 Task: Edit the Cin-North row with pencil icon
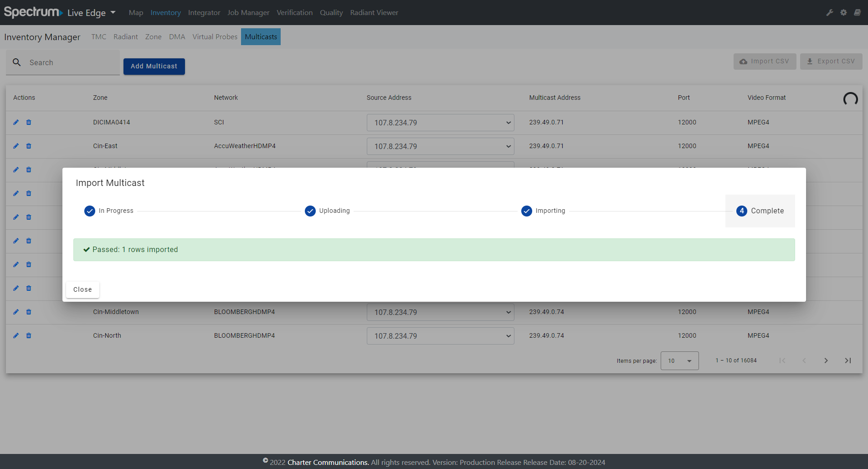(x=16, y=335)
